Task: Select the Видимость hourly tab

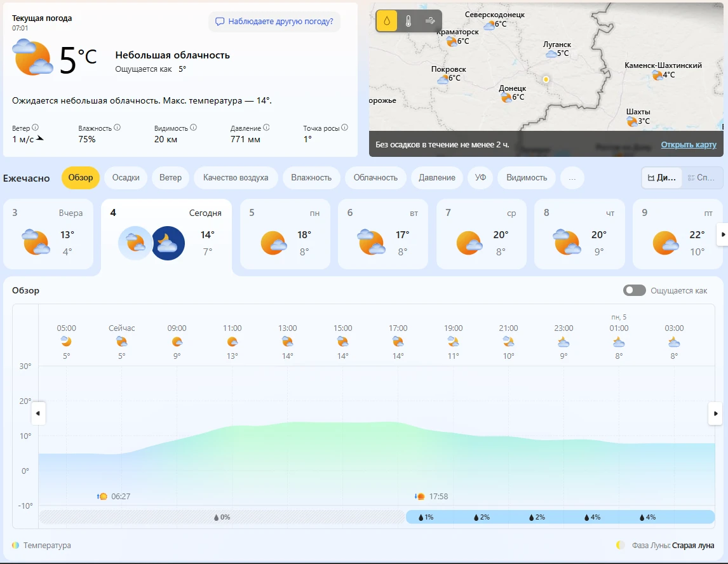Action: pyautogui.click(x=527, y=178)
